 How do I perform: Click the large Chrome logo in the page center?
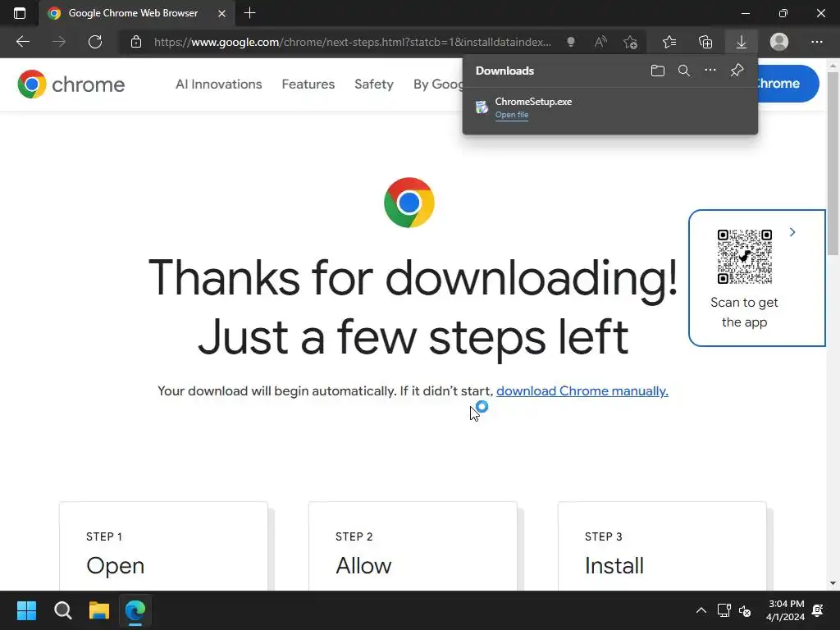coord(409,203)
